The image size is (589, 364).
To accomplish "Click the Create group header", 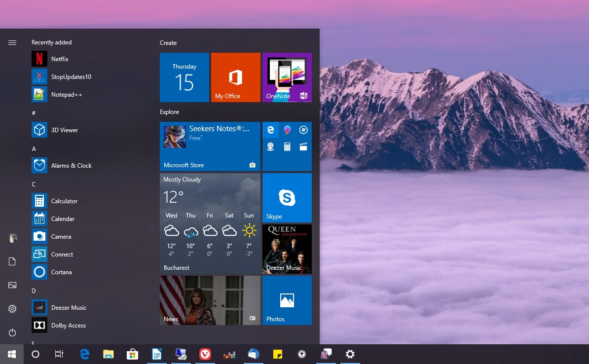I will (168, 43).
